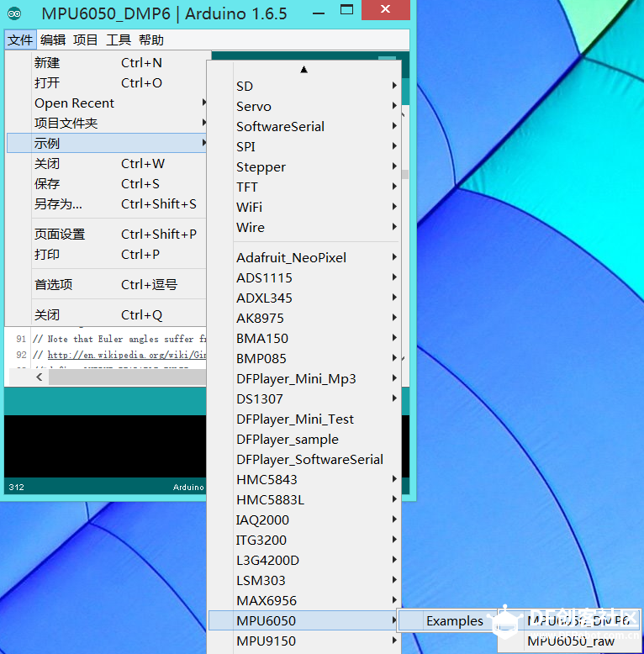
Task: Expand the MAX6956 examples submenu
Action: [304, 600]
